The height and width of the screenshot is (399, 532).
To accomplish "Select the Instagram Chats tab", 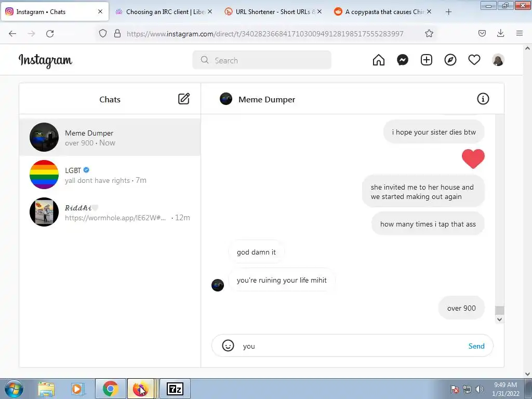I will (54, 11).
